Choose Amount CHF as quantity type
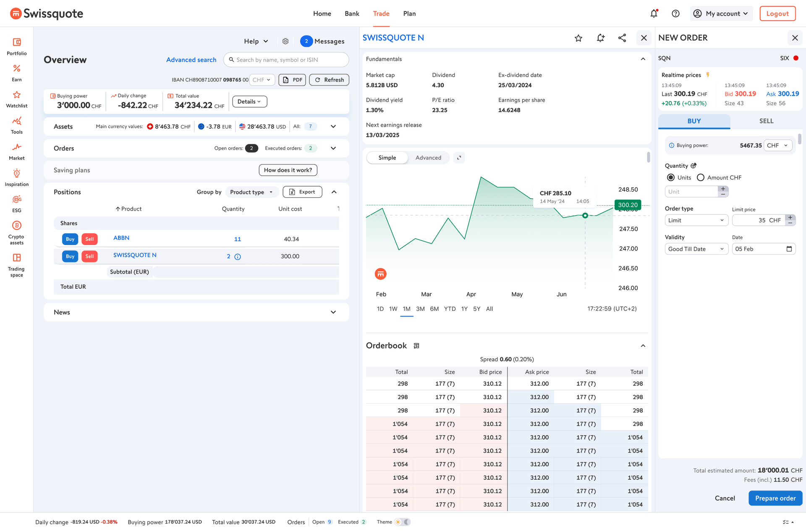Image resolution: width=806 pixels, height=532 pixels. click(x=700, y=177)
